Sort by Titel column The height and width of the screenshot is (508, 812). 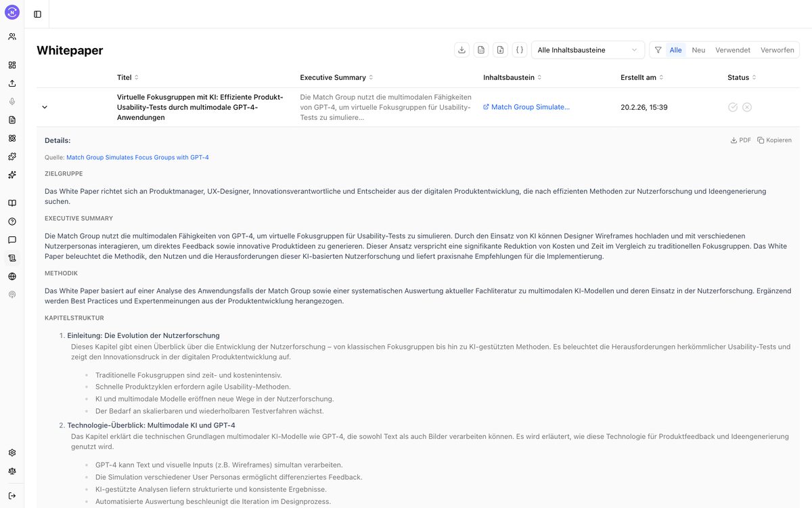point(128,77)
